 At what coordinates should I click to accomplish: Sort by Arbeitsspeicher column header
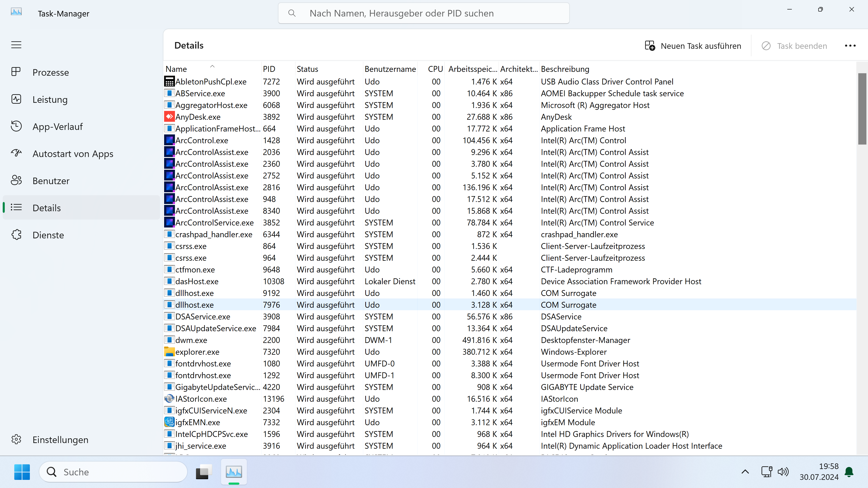pyautogui.click(x=472, y=69)
